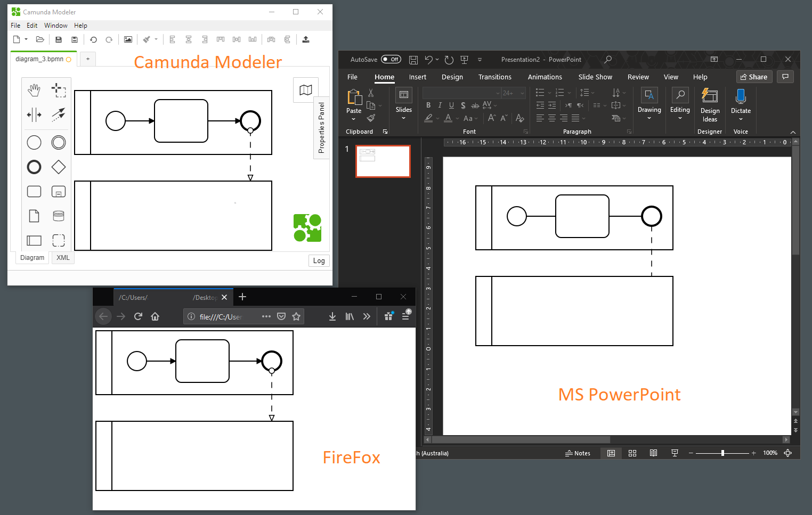Select the hand tool in Camunda palette
The width and height of the screenshot is (812, 515).
pyautogui.click(x=34, y=90)
